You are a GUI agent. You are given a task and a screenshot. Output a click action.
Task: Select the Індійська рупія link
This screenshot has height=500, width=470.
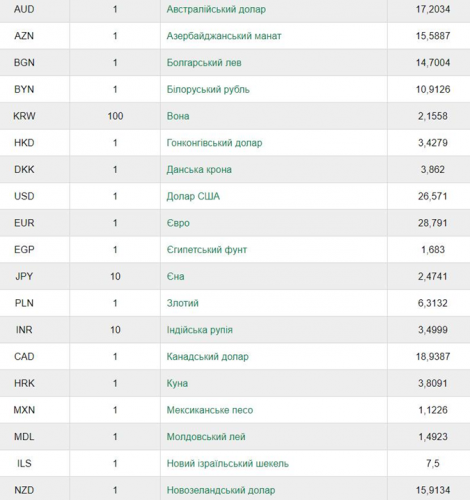199,330
